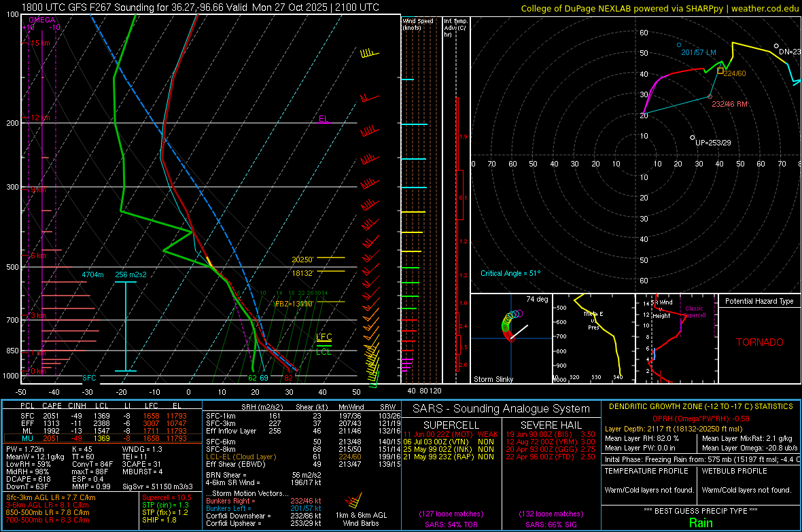Click the Corfidi Downshear = 232/86 kt line
Viewport: 802px width, 532px height.
click(x=264, y=516)
